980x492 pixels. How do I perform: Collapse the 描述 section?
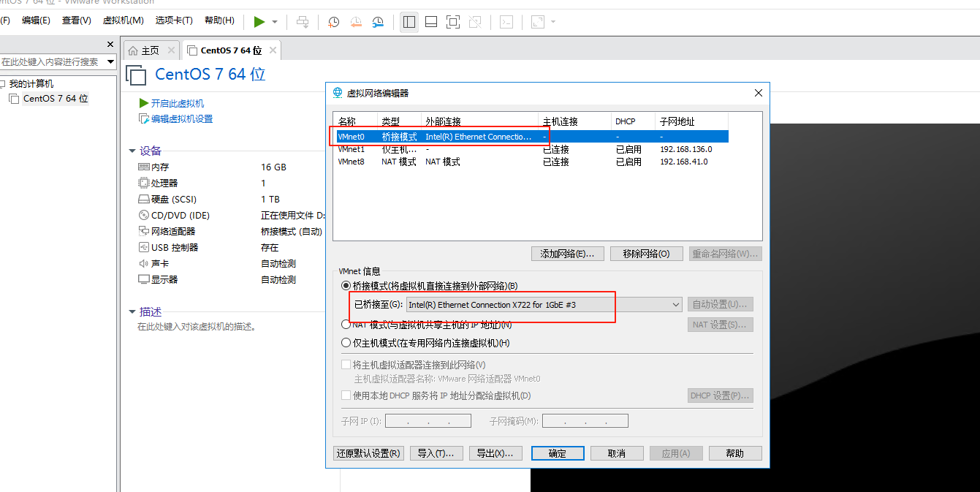coord(132,312)
